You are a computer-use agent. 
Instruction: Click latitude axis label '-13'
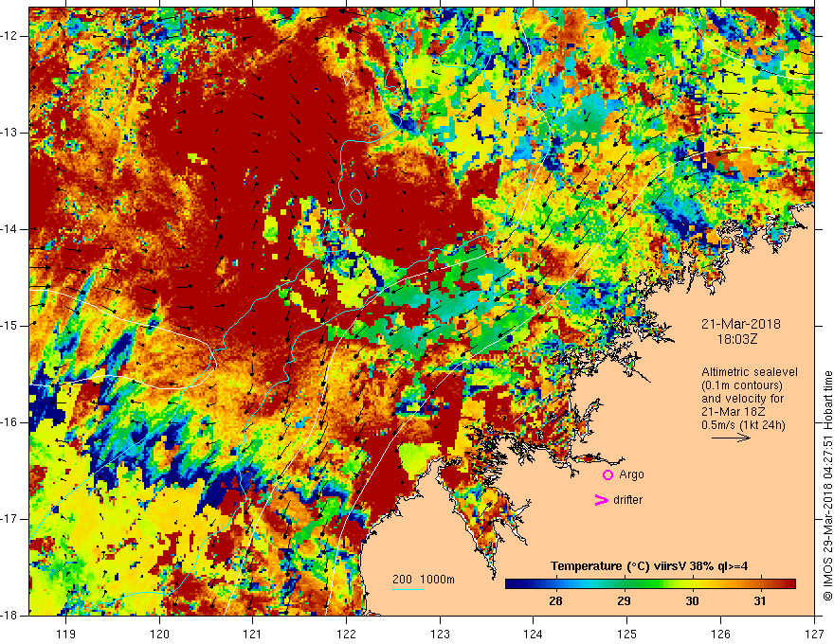pos(10,133)
